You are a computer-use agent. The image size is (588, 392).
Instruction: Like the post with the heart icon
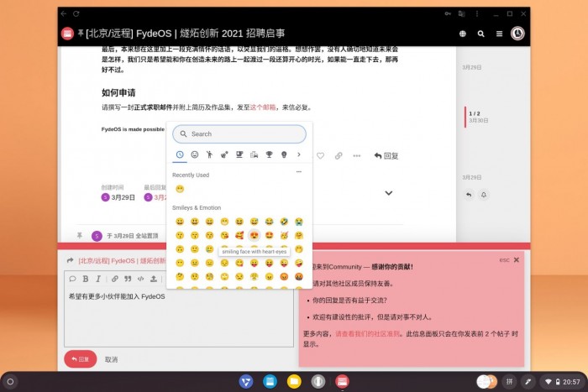coord(320,156)
